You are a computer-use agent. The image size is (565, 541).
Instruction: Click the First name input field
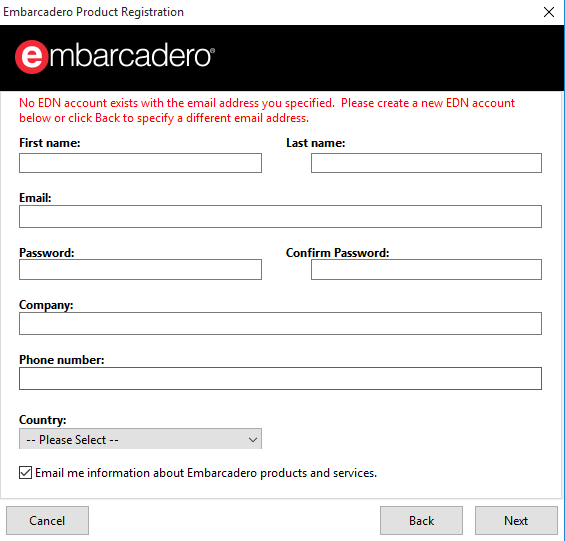point(140,163)
